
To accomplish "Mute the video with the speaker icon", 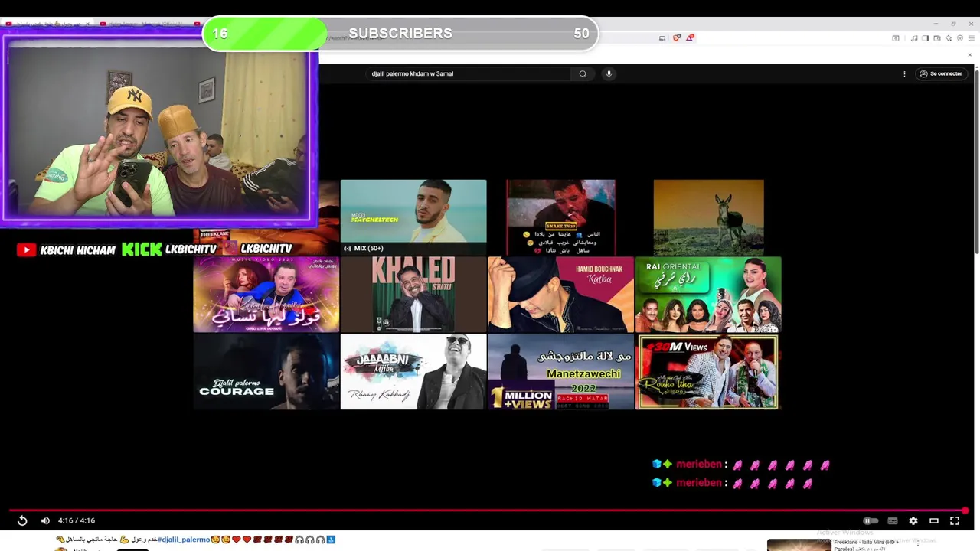I will pyautogui.click(x=45, y=520).
